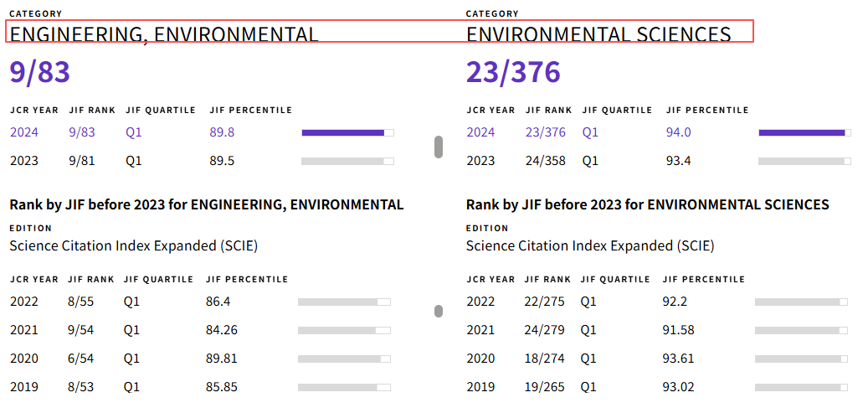The height and width of the screenshot is (413, 868).
Task: Click the 94.0 JIF percentile value
Action: pos(678,132)
